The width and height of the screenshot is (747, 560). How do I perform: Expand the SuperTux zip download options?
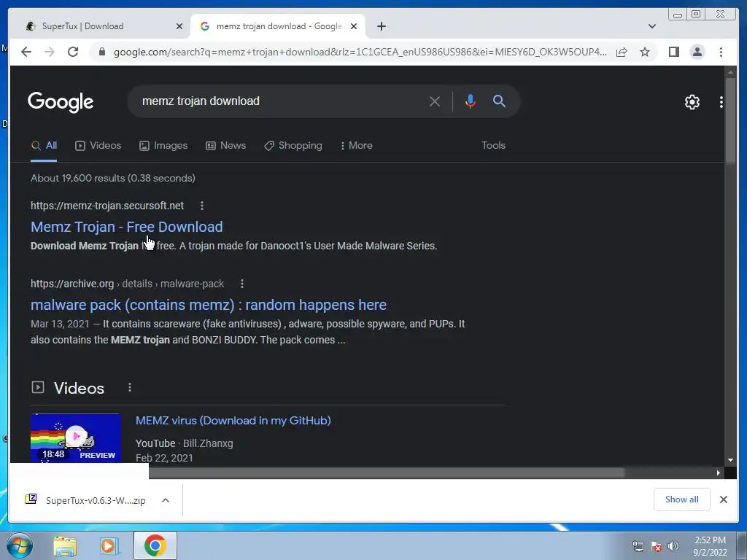[166, 500]
